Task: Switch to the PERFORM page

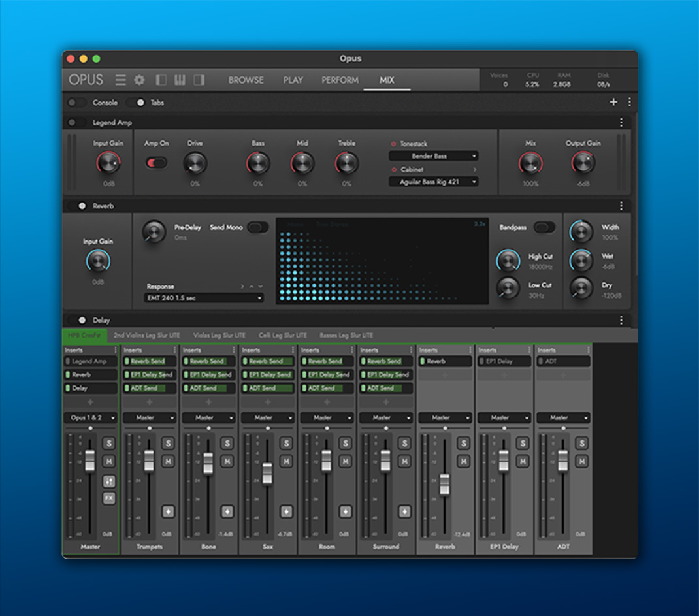Action: point(340,80)
